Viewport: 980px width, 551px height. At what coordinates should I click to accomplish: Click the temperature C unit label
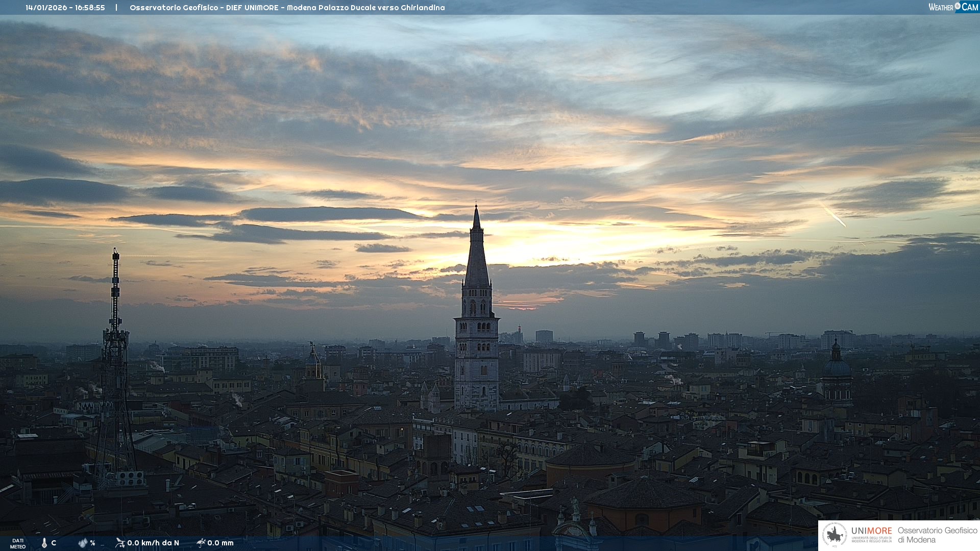pos(54,543)
